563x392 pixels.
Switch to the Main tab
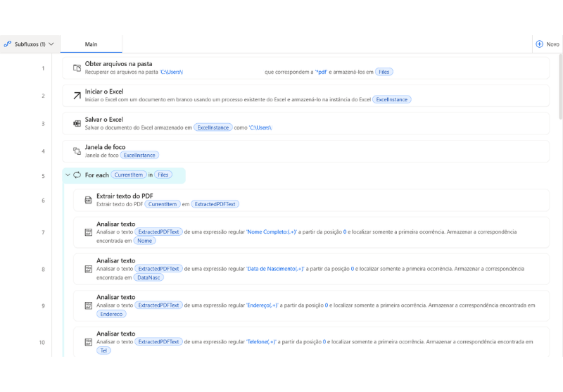point(91,44)
